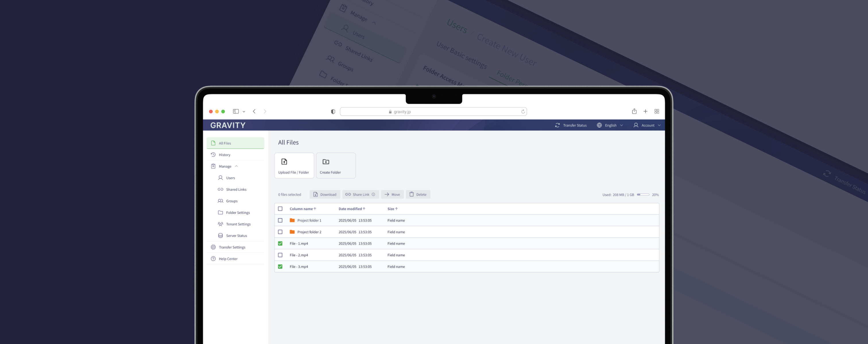Screen dimensions: 868x344
Task: Open Transfer Status in header
Action: [571, 125]
